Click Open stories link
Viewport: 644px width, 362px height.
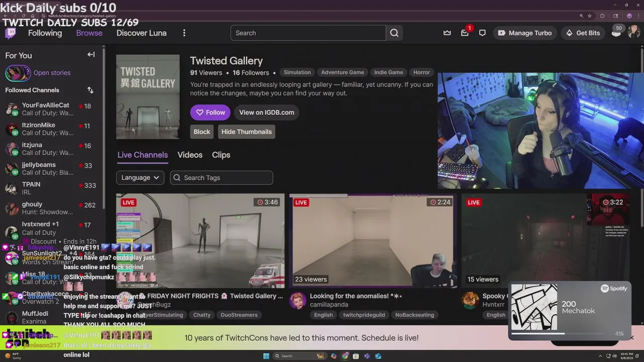[x=52, y=73]
